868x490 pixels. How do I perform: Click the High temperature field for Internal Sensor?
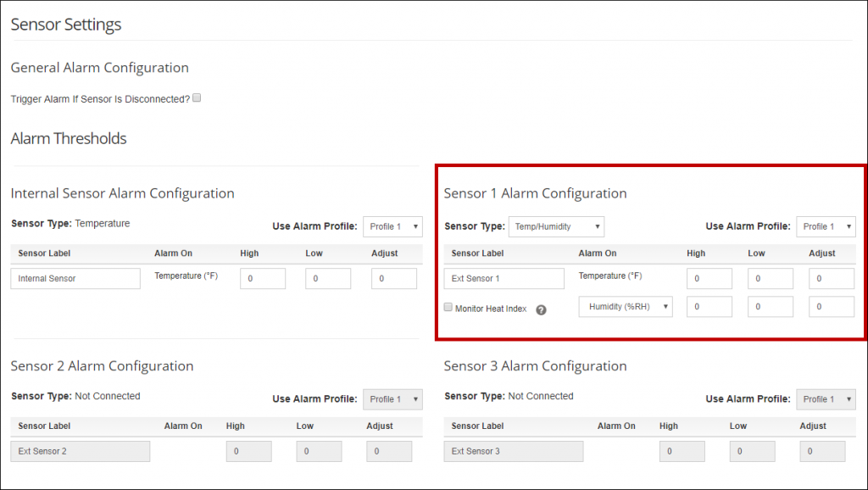pyautogui.click(x=263, y=278)
